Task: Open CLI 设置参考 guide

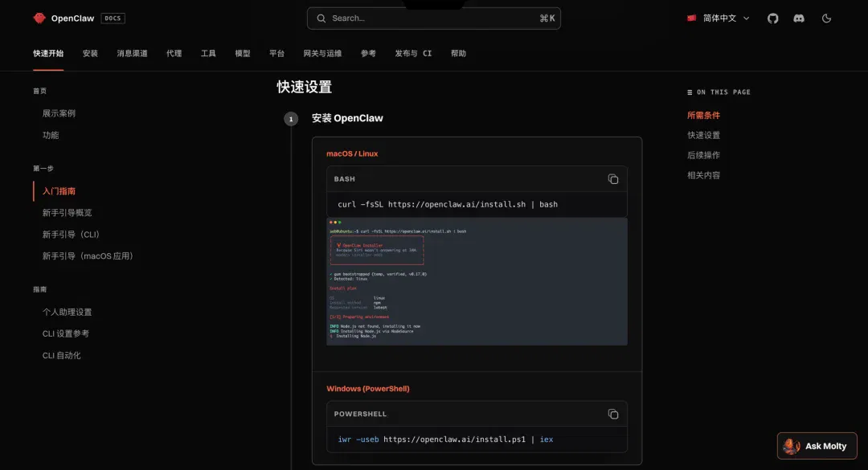Action: pyautogui.click(x=65, y=333)
